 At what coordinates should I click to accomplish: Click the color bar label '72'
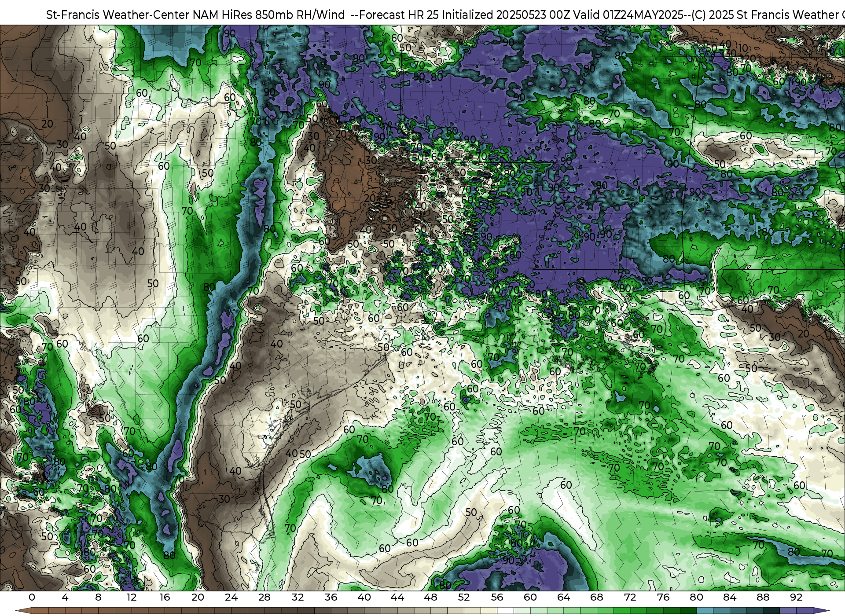[x=630, y=597]
